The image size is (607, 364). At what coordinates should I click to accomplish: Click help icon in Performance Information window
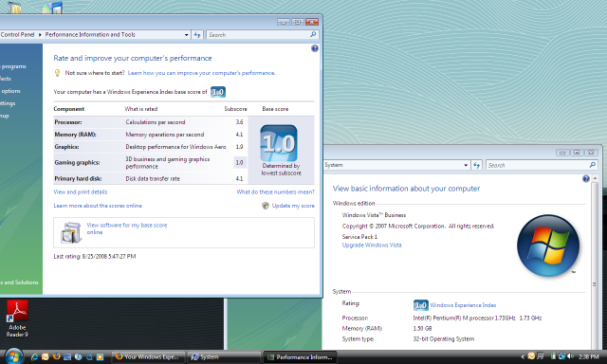[x=315, y=48]
